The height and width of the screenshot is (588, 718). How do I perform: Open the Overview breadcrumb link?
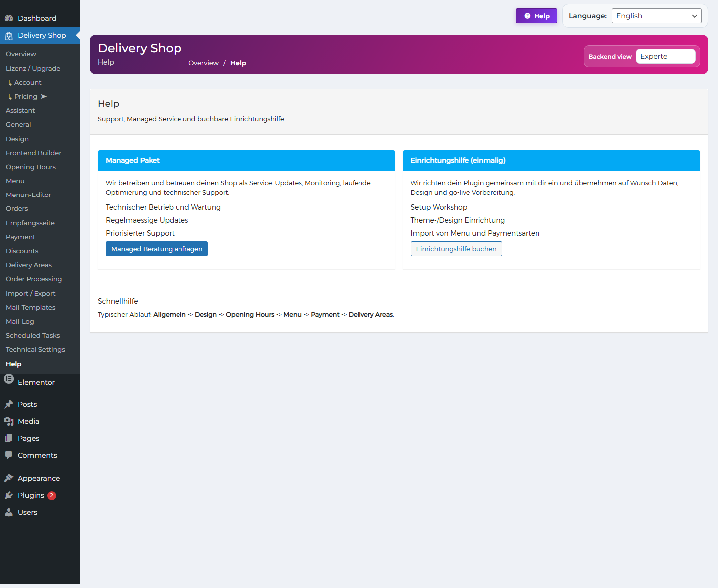pyautogui.click(x=203, y=63)
